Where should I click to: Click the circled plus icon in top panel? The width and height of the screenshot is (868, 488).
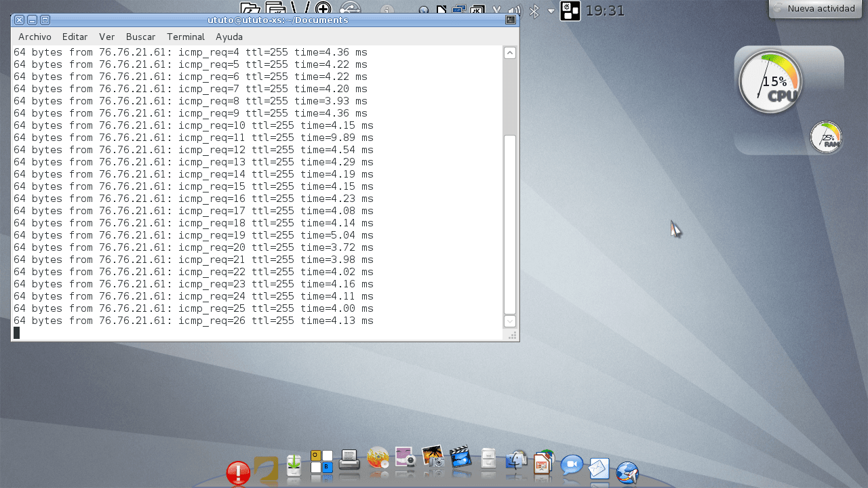[x=323, y=7]
